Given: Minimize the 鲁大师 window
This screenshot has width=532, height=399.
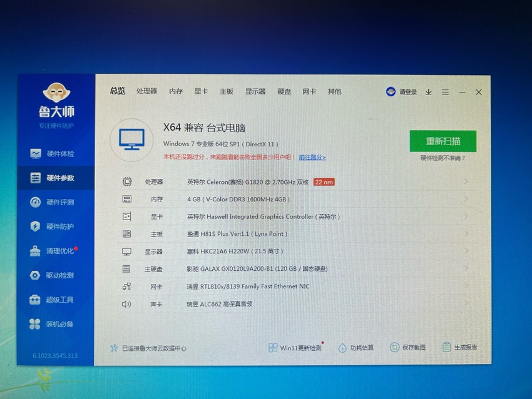Looking at the screenshot, I should (462, 92).
